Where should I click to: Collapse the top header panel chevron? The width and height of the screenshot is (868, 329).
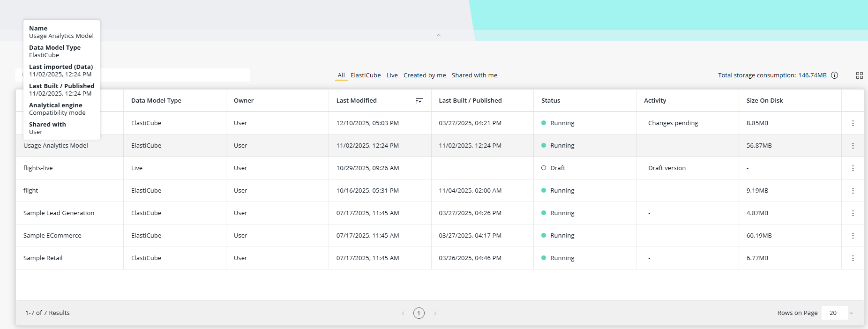click(x=439, y=35)
